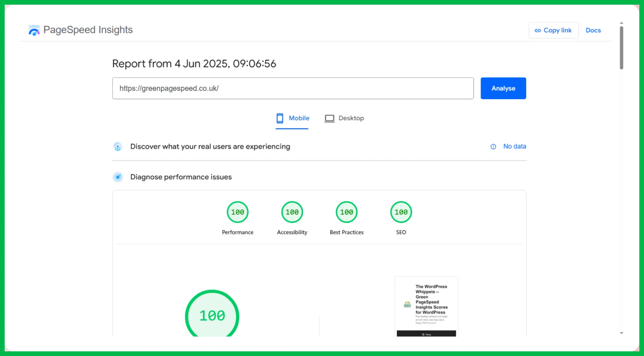Click the SEO score gauge
This screenshot has height=356, width=644.
pos(401,212)
